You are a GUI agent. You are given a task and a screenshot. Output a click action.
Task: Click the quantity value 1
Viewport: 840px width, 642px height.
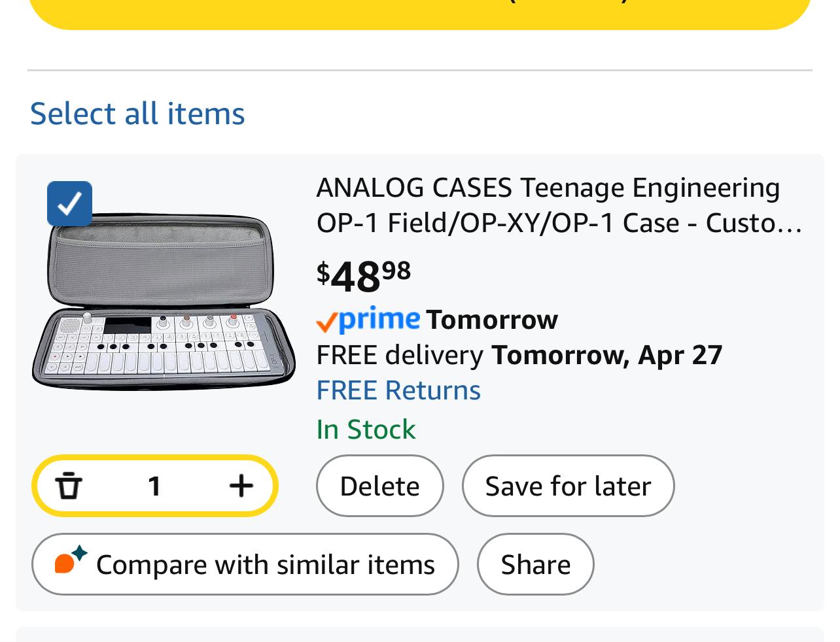point(154,486)
